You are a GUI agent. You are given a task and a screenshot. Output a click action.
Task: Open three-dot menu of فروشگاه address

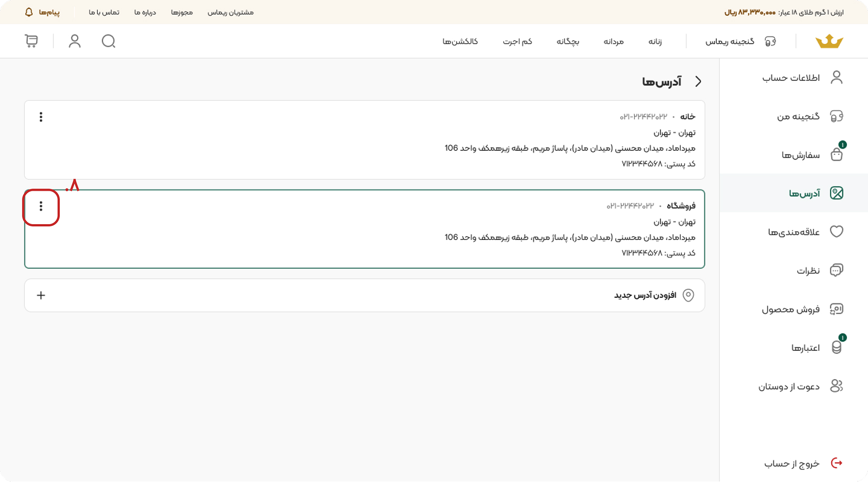(x=41, y=206)
